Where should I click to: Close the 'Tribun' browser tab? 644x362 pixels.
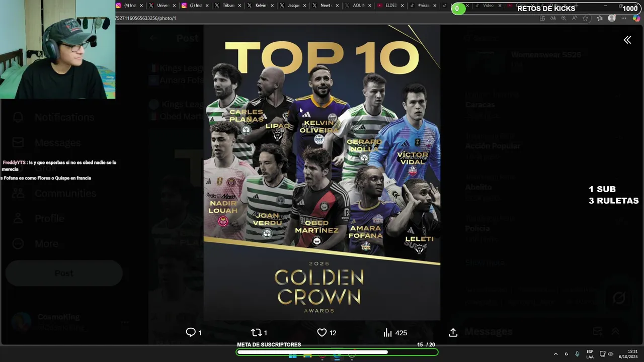(239, 6)
